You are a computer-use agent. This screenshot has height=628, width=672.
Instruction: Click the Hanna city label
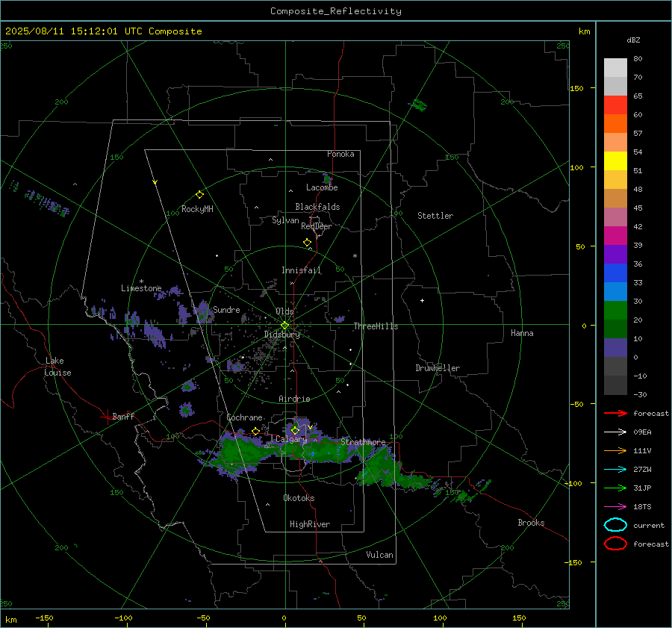[522, 333]
